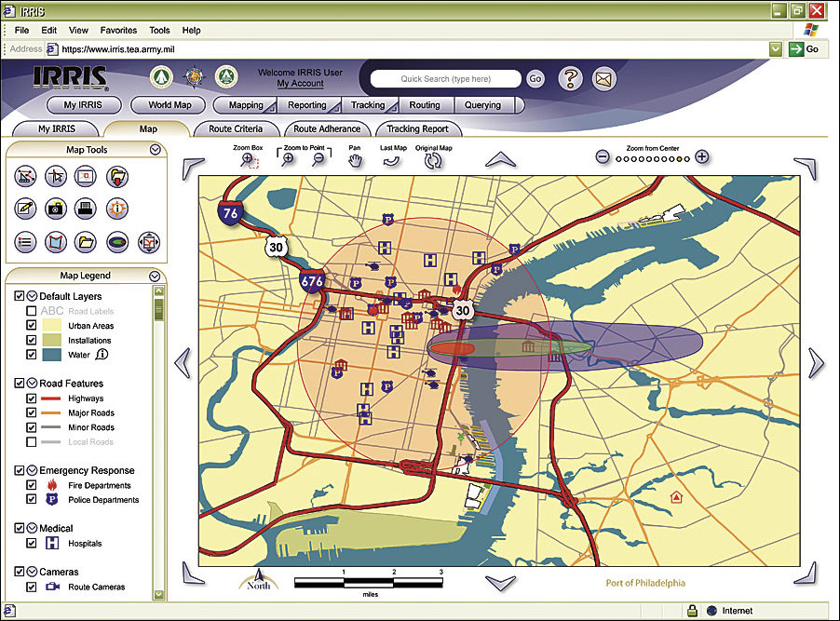Open the envelope mail icon
Image resolution: width=840 pixels, height=621 pixels.
(x=603, y=79)
